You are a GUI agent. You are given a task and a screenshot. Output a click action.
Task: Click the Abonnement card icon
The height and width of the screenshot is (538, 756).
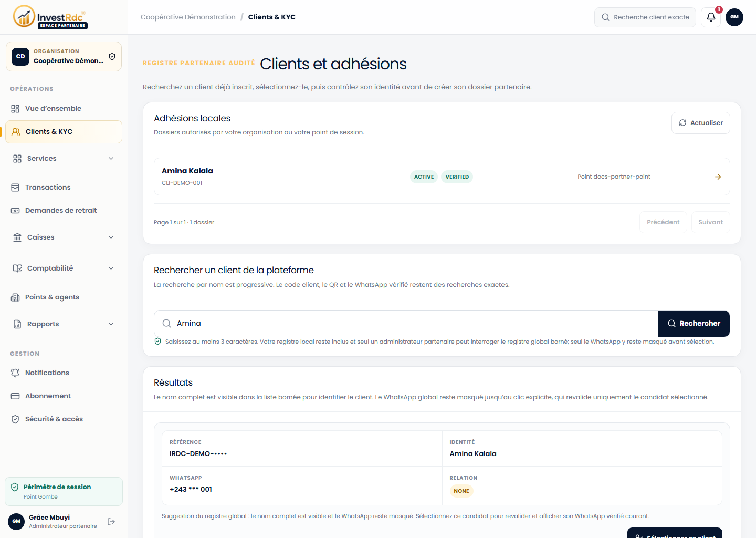click(15, 396)
